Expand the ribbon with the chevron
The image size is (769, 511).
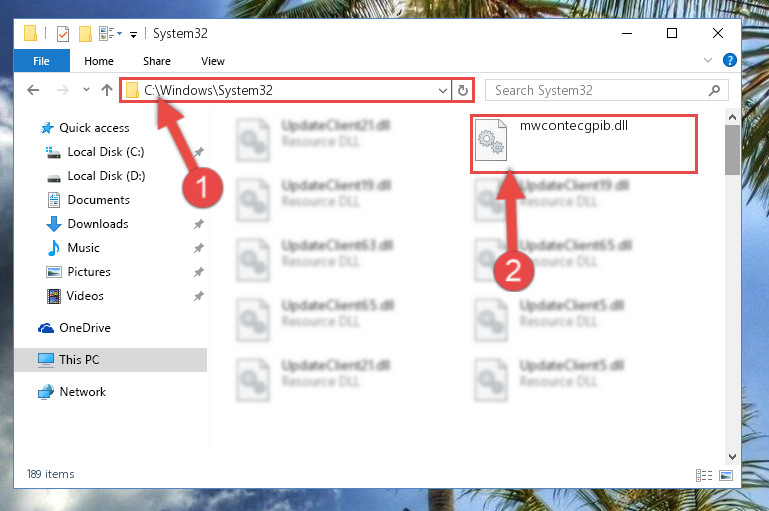tap(708, 60)
